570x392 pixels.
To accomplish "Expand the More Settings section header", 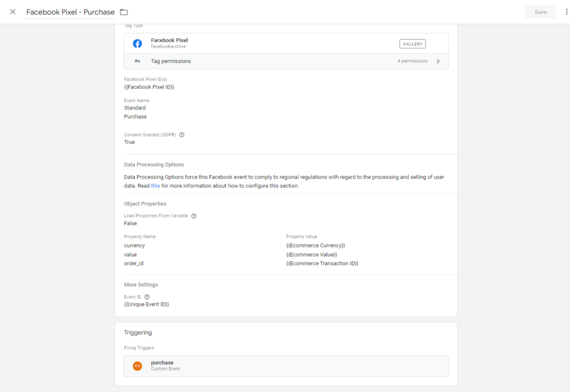I will pyautogui.click(x=141, y=285).
